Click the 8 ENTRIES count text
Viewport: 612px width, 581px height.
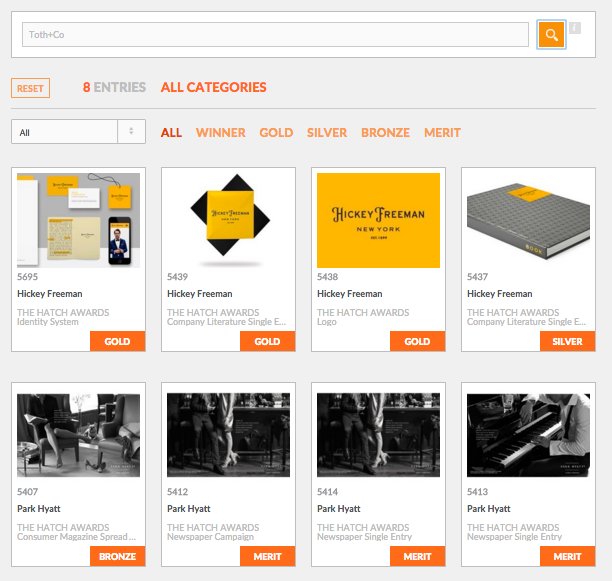(x=114, y=87)
